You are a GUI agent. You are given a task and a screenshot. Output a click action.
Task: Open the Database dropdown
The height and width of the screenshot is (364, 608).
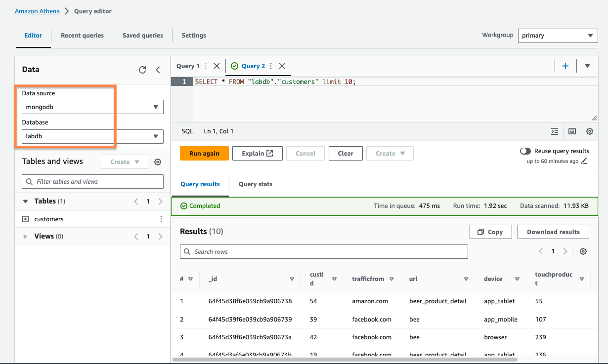point(92,136)
